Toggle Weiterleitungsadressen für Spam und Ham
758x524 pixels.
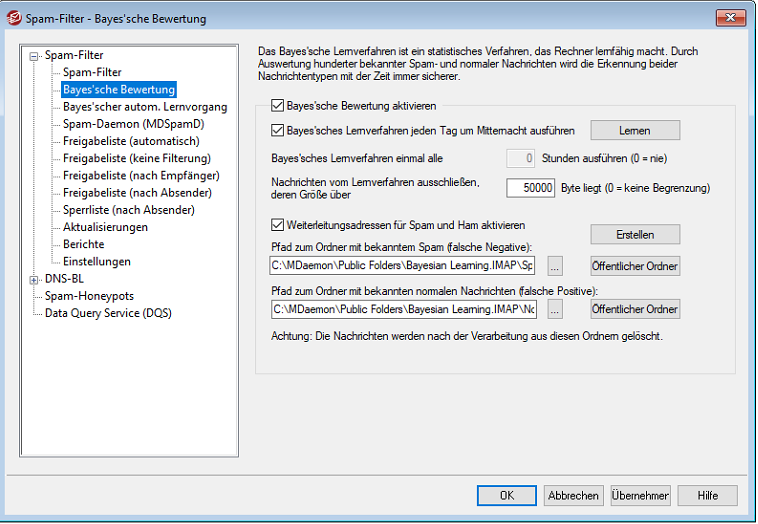278,225
